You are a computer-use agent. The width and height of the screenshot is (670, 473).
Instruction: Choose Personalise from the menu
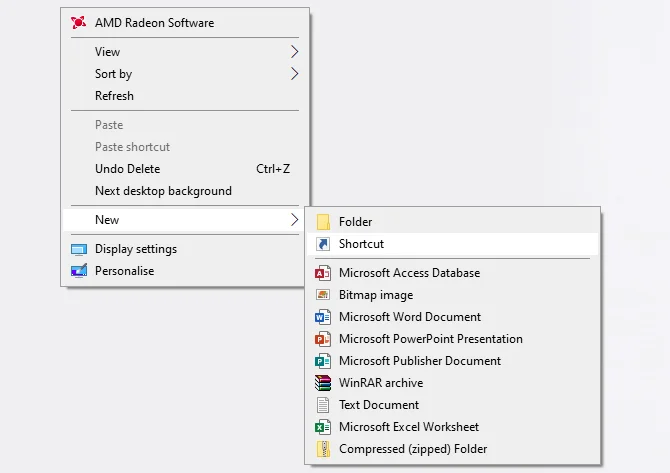[185, 271]
